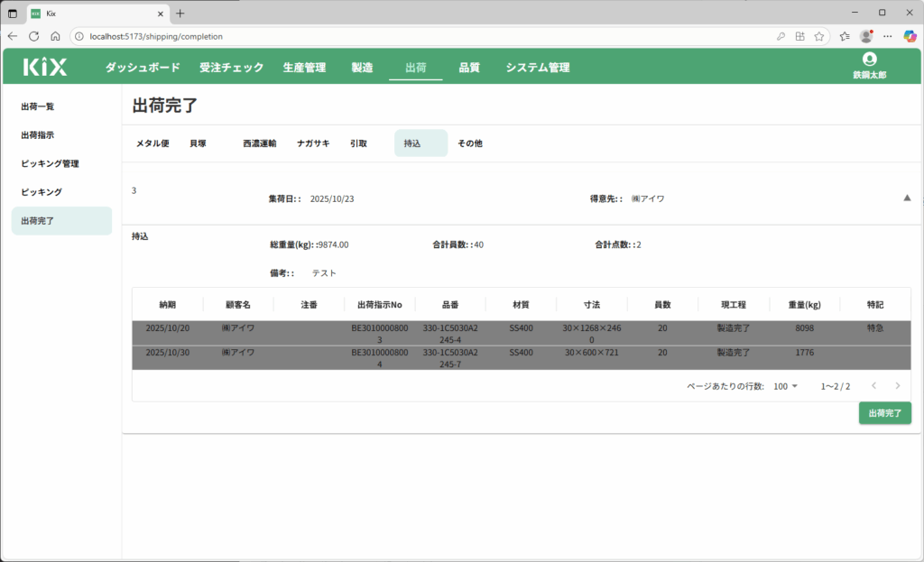Select the first table row with 特急
This screenshot has width=924, height=562.
tap(521, 333)
